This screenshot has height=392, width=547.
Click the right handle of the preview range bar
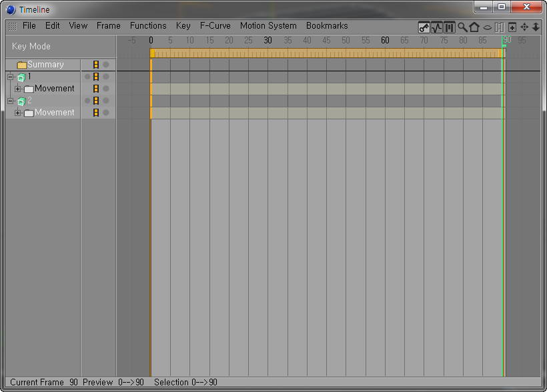point(500,53)
